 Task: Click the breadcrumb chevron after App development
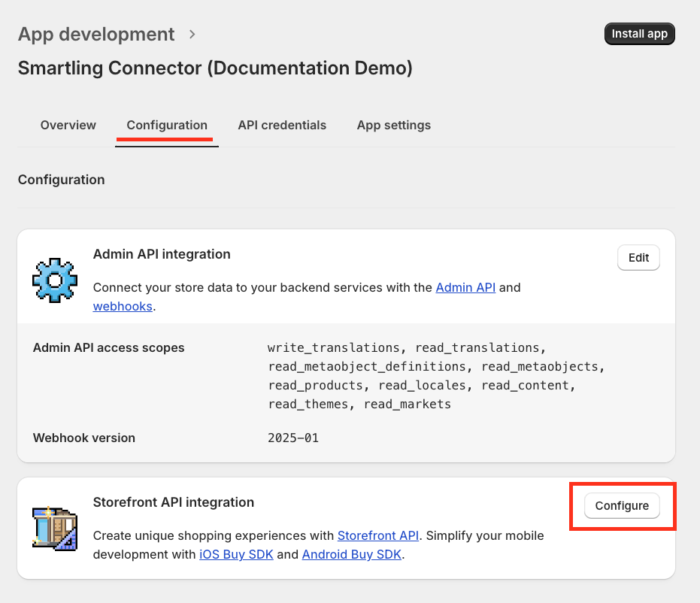coord(192,35)
